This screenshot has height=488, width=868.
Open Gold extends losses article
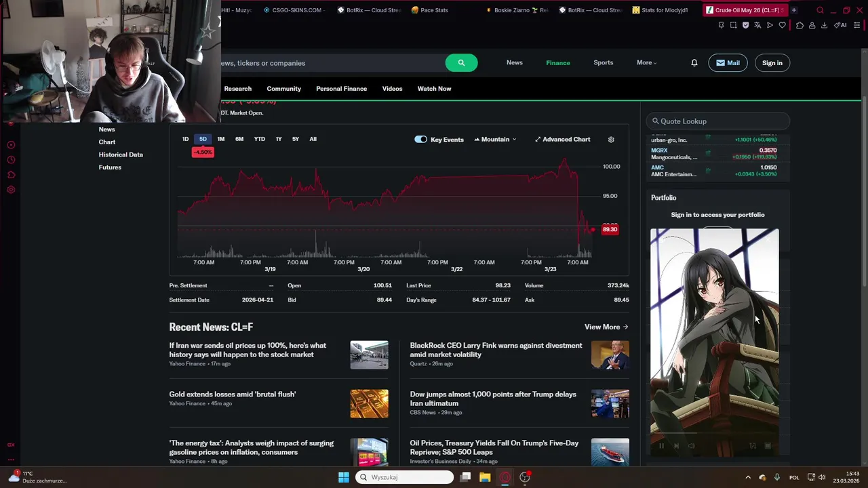[233, 394]
